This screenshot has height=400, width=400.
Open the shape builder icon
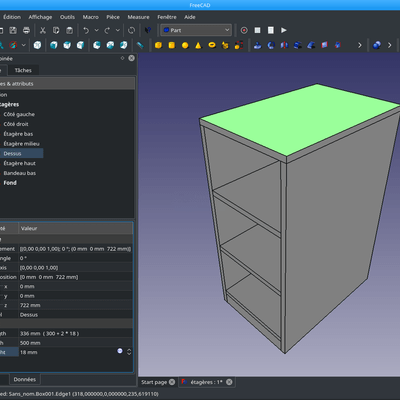click(239, 45)
